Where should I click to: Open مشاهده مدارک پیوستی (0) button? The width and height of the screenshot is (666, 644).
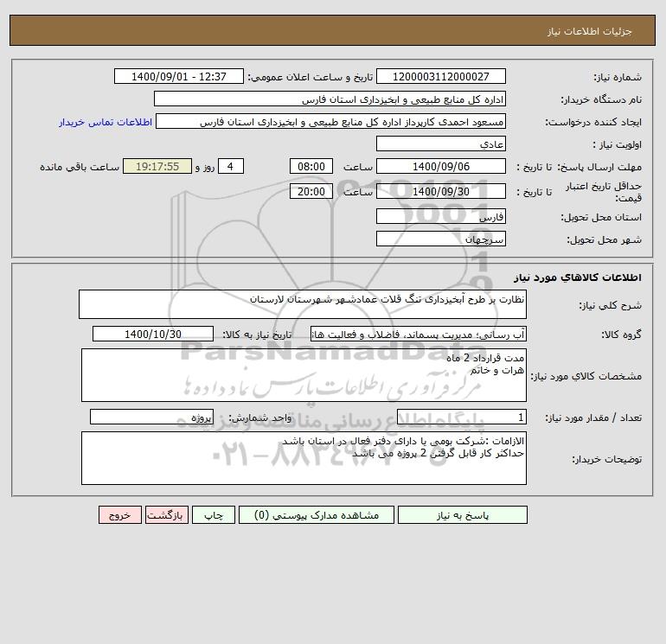point(317,515)
